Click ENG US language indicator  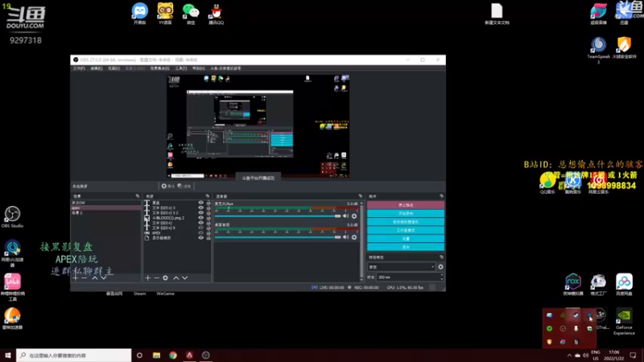tap(596, 356)
